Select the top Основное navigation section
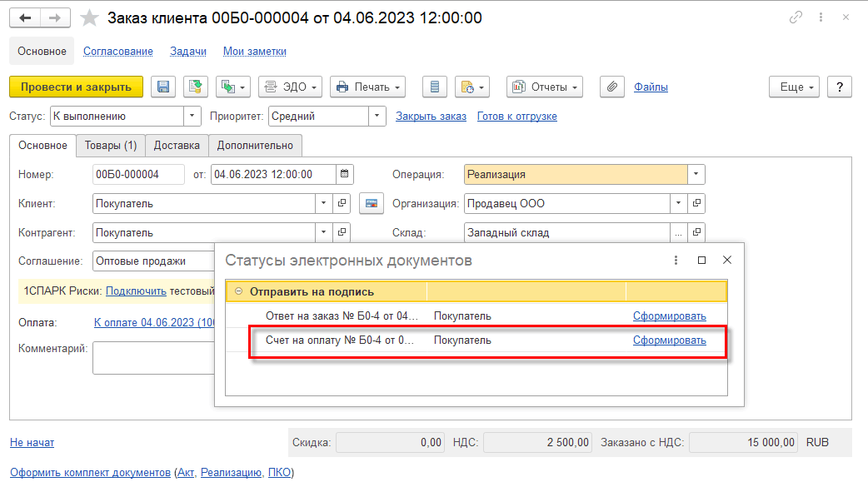Image resolution: width=868 pixels, height=492 pixels. 42,52
